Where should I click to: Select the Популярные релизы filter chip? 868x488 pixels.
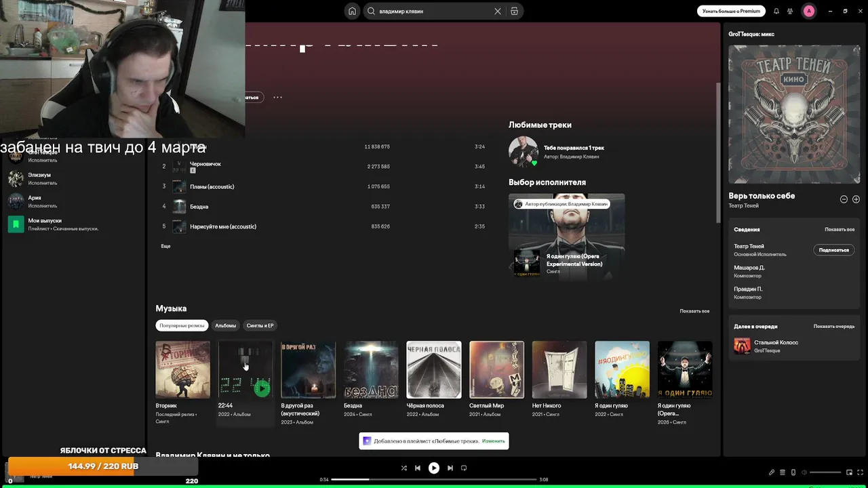tap(182, 325)
